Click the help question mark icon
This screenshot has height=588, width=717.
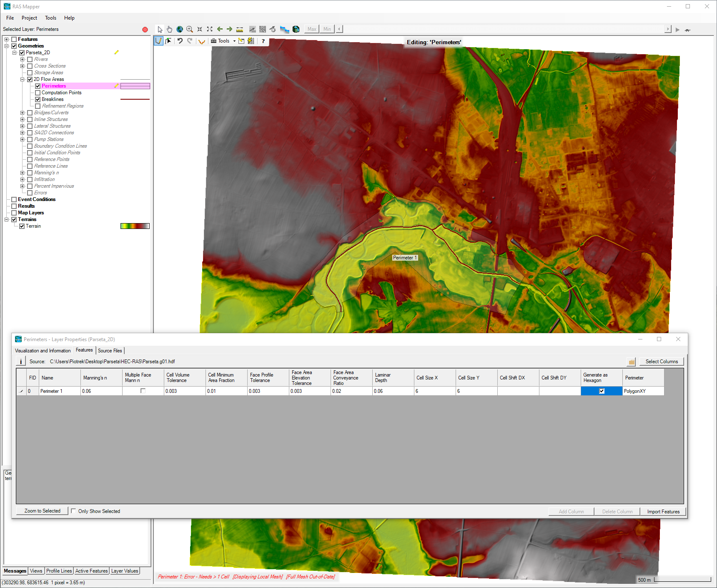(x=263, y=41)
